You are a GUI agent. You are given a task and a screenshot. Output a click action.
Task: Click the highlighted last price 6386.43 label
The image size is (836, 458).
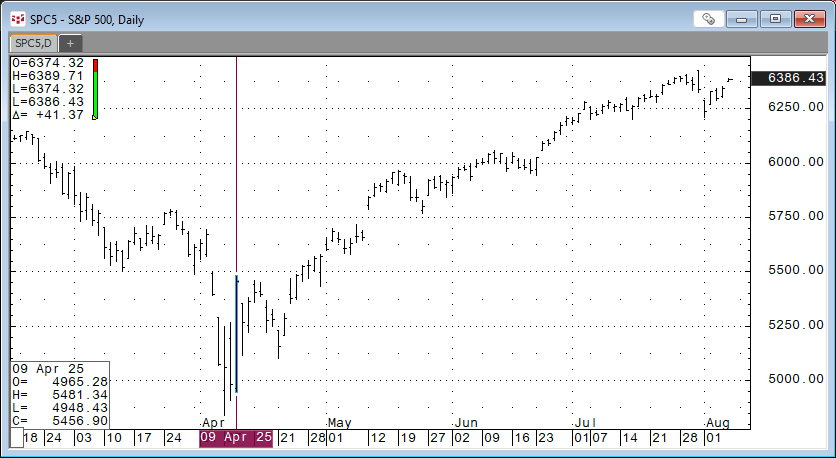click(787, 78)
